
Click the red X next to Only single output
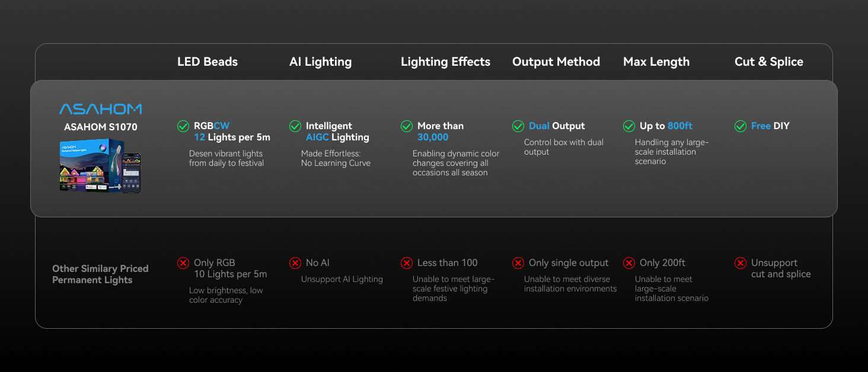click(x=518, y=263)
